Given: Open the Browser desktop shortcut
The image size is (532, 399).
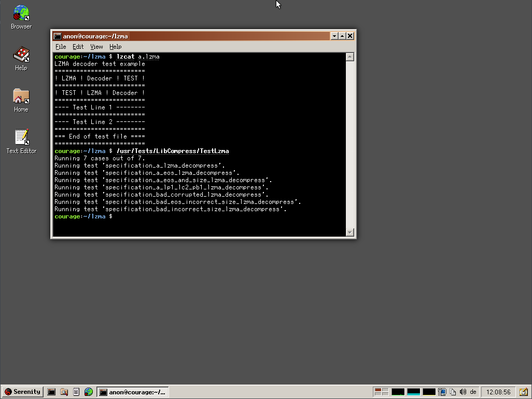Looking at the screenshot, I should coord(21,17).
